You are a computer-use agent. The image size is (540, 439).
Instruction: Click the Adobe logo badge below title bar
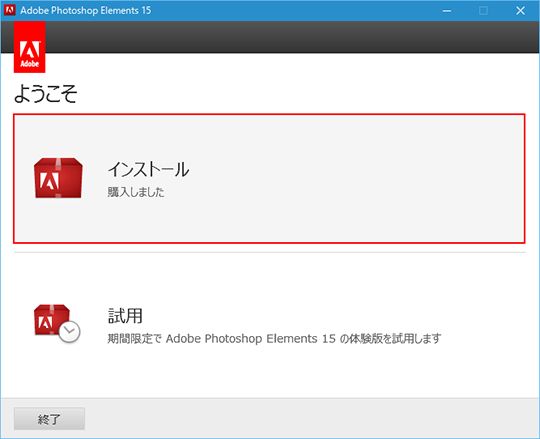click(x=30, y=47)
